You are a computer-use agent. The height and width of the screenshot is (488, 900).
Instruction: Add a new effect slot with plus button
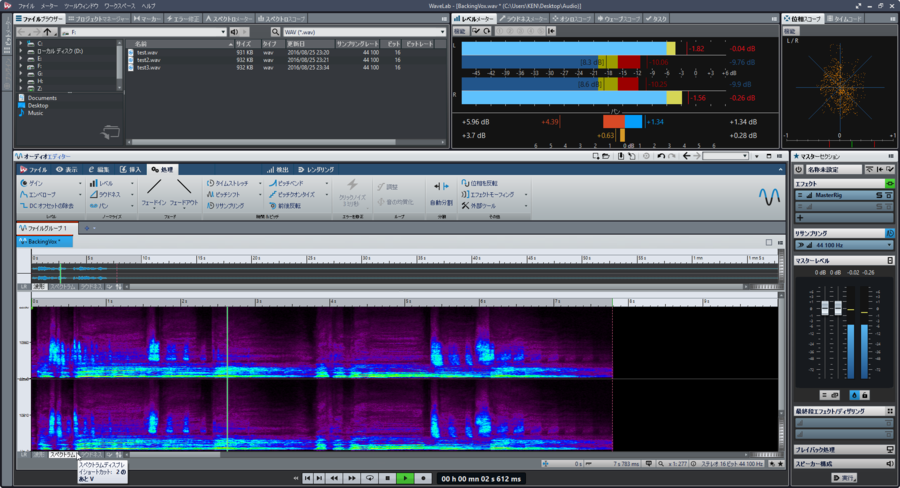pos(800,218)
